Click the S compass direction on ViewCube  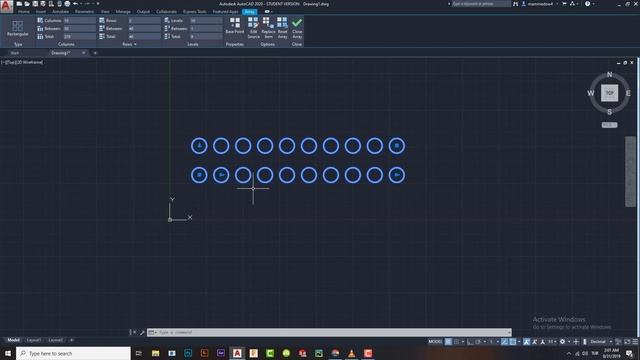click(x=609, y=112)
